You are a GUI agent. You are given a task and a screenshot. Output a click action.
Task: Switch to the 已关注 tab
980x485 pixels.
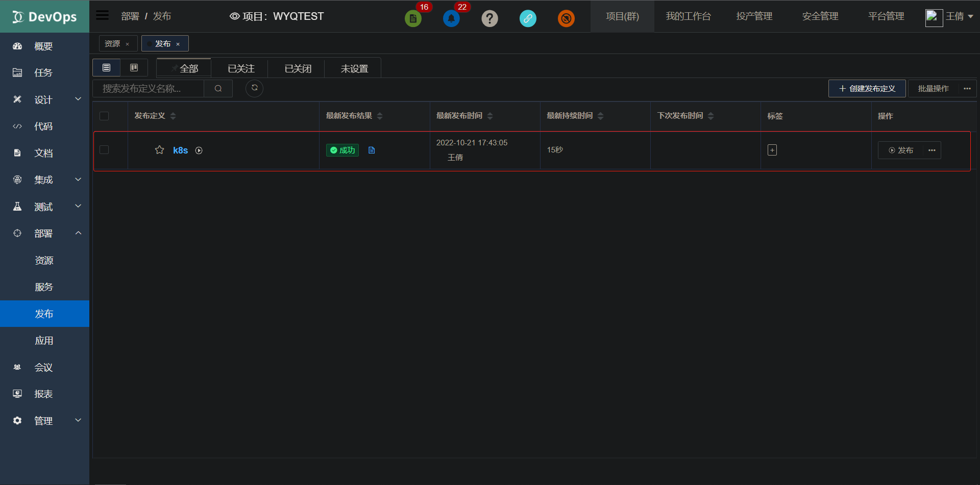pos(240,68)
